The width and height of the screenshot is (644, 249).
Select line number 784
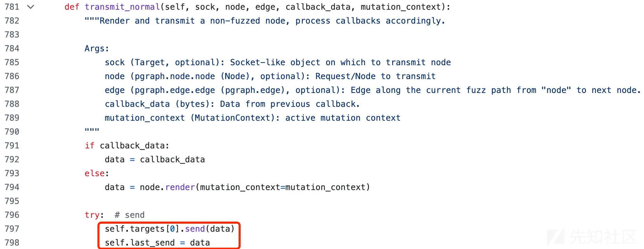click(x=12, y=49)
